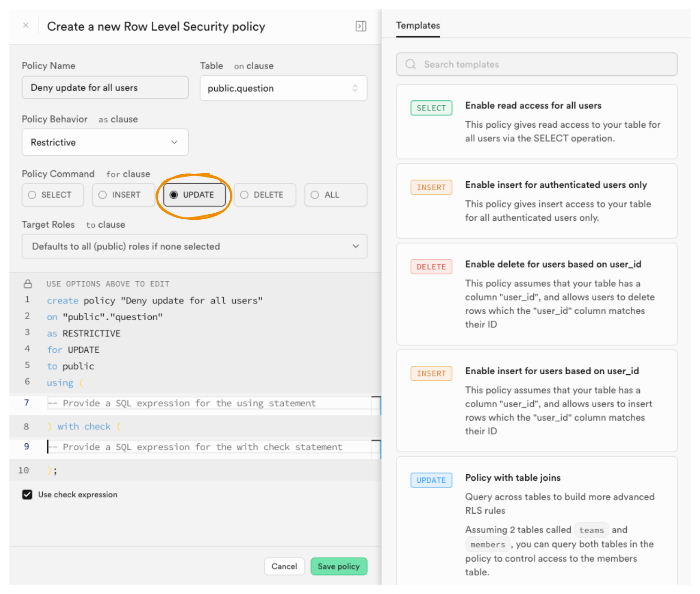The image size is (700, 594).
Task: Switch to the Templates tab
Action: coord(418,25)
